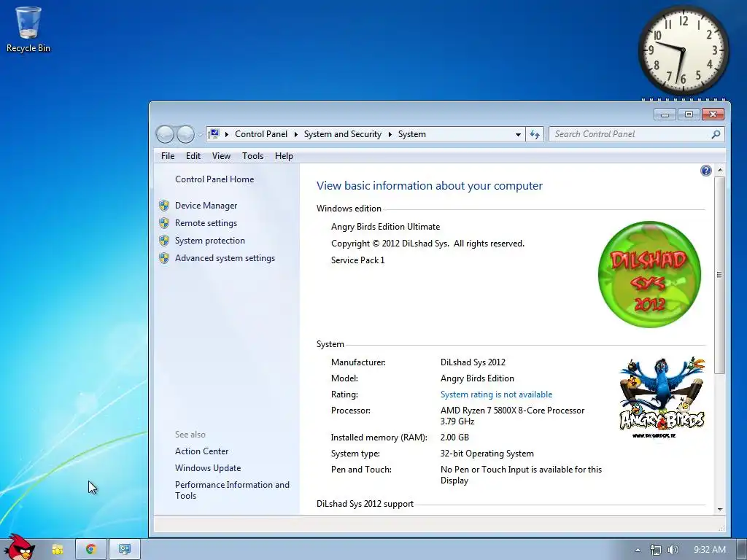
Task: Expand the arrow after System and Security
Action: click(x=390, y=134)
